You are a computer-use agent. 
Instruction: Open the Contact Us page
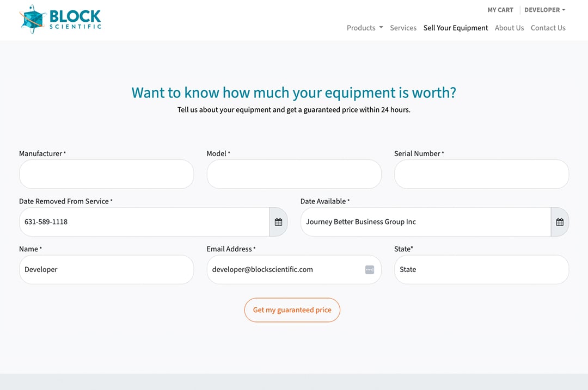[548, 28]
